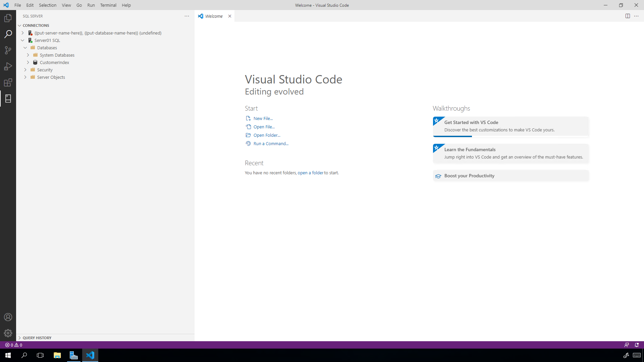This screenshot has width=644, height=362.
Task: Open the Run and Debug panel
Action: point(8,66)
